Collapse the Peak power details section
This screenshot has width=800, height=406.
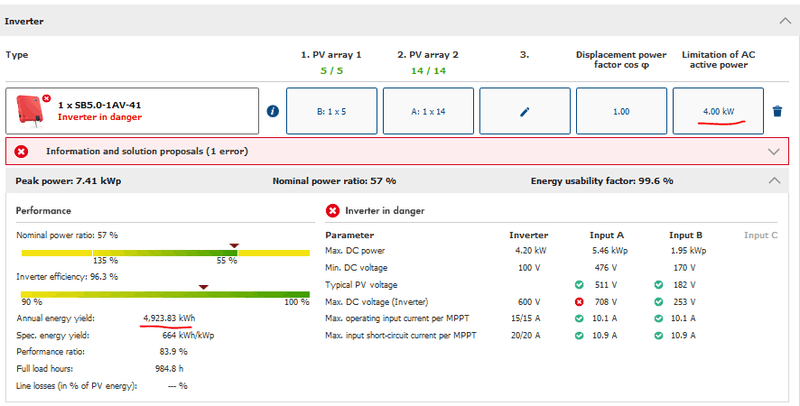point(772,181)
